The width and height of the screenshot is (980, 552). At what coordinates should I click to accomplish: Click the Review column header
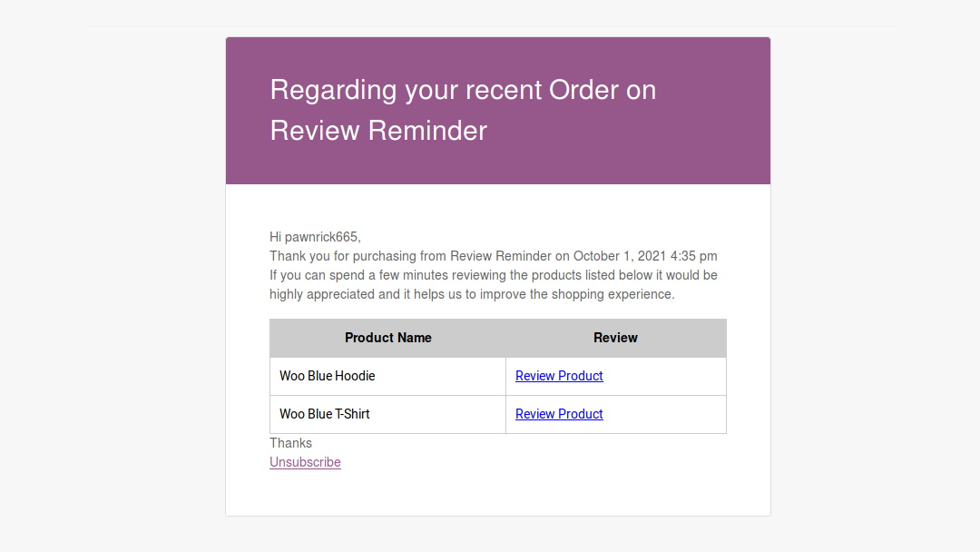click(x=615, y=338)
